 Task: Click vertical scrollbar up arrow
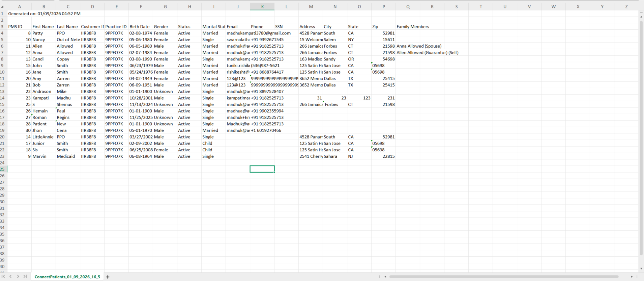click(x=641, y=17)
